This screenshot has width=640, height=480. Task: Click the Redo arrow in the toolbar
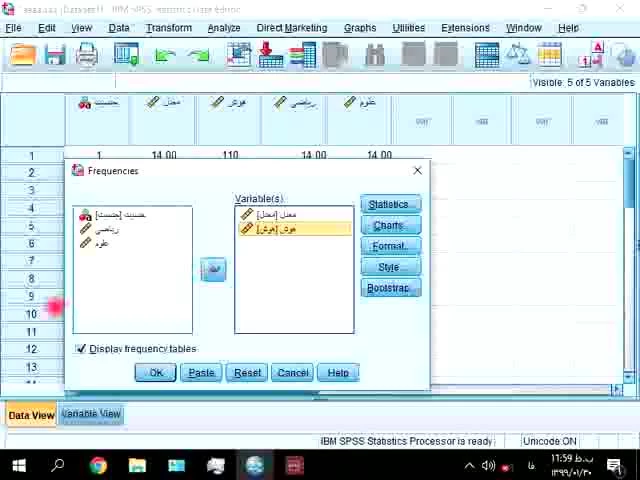198,56
